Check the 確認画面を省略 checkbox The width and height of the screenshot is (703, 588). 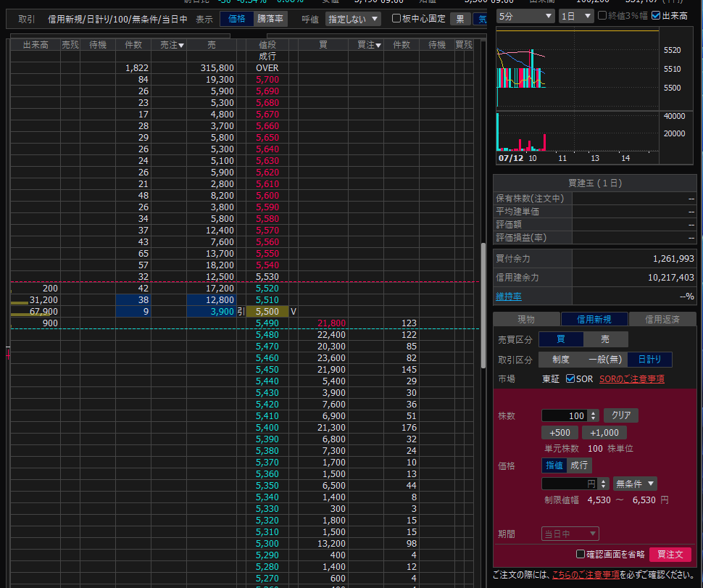pyautogui.click(x=581, y=555)
